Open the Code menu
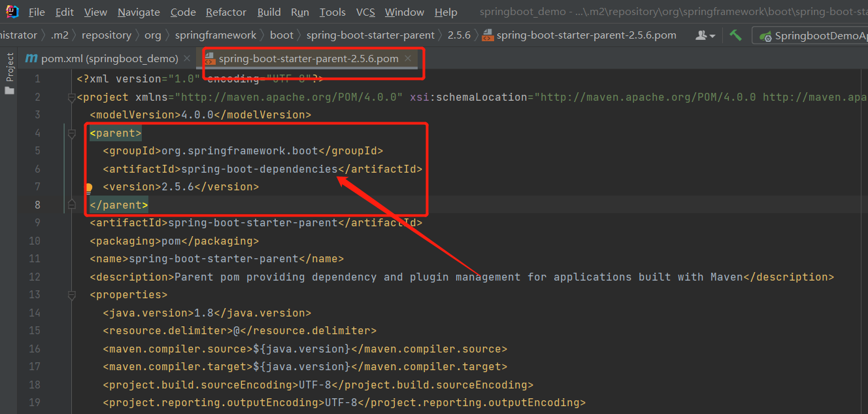The width and height of the screenshot is (868, 414). 183,12
